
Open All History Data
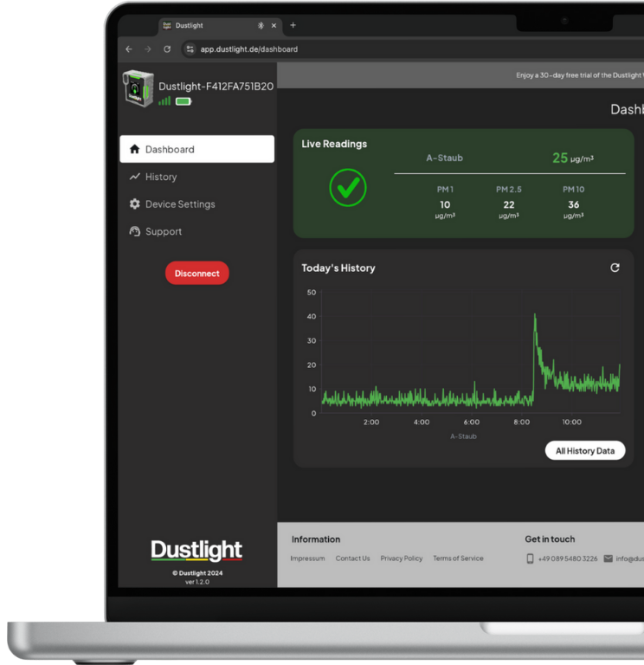coord(585,450)
